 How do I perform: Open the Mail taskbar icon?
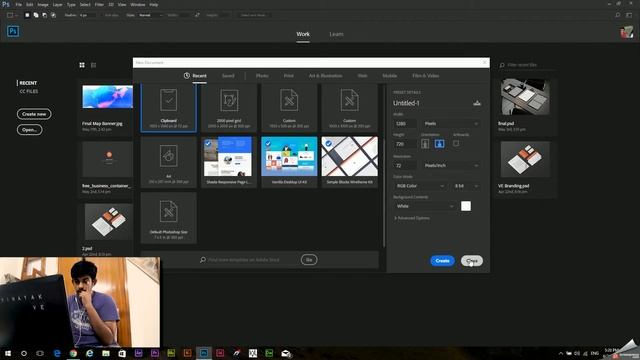pyautogui.click(x=286, y=353)
